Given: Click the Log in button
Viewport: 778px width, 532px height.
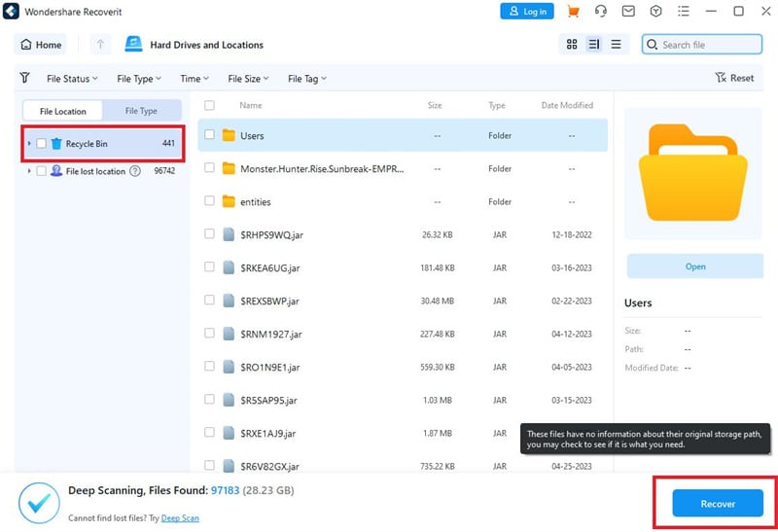Looking at the screenshot, I should tap(527, 12).
